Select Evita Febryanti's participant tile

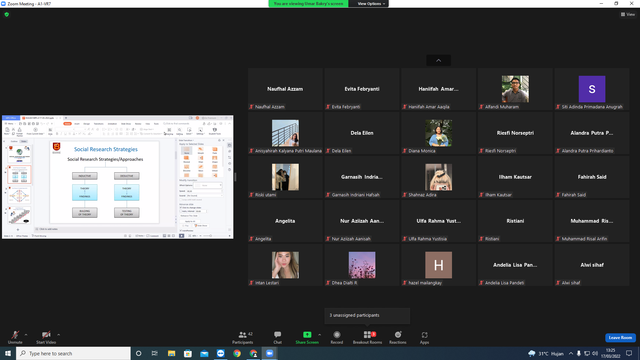click(362, 89)
